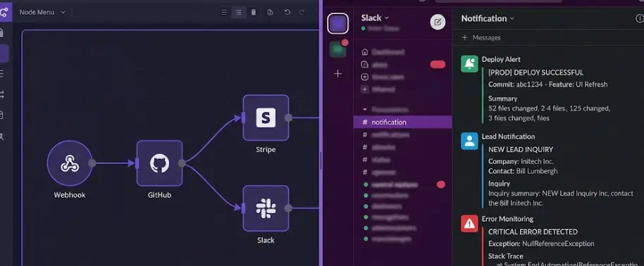
Task: Click the Error Monitoring sender name
Action: click(507, 219)
